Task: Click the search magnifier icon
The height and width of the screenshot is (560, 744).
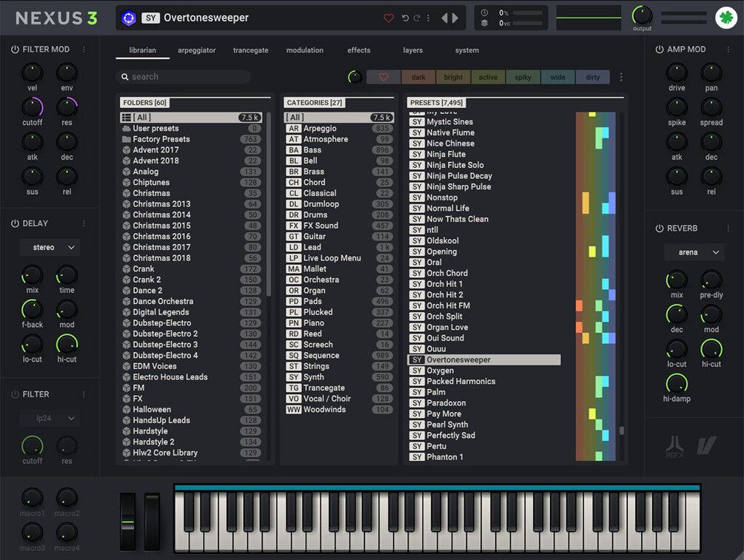Action: pyautogui.click(x=125, y=77)
